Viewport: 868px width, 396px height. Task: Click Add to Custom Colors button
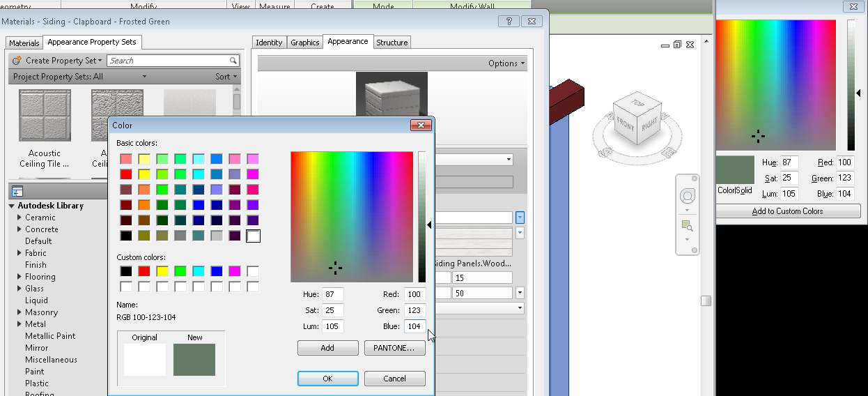(x=787, y=211)
